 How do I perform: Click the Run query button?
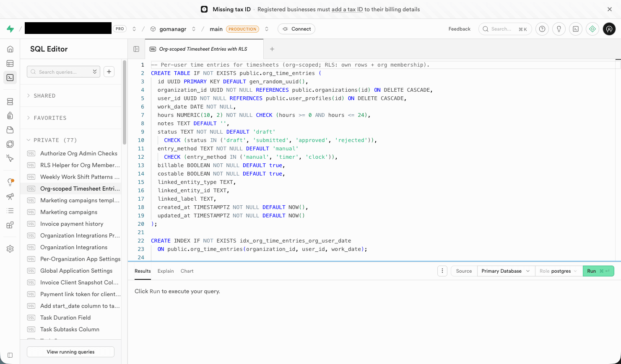(x=598, y=271)
